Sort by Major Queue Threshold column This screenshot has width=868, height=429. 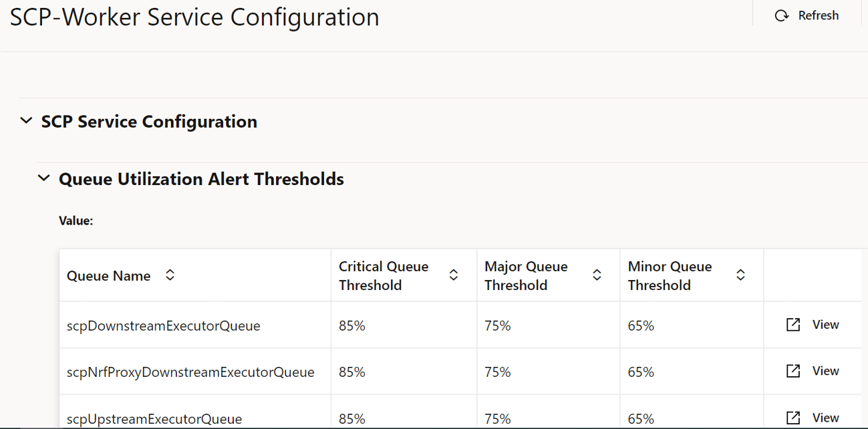[x=597, y=275]
